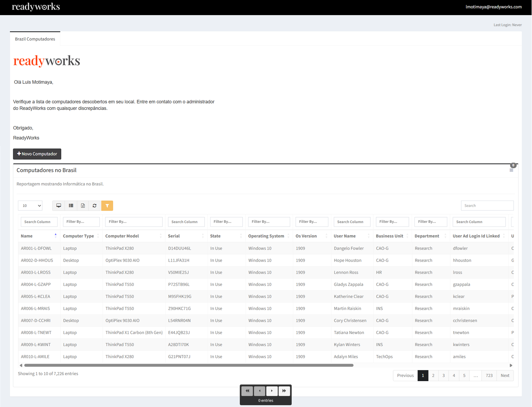532x407 pixels.
Task: Click Search Column field above Serial
Action: coord(186,222)
